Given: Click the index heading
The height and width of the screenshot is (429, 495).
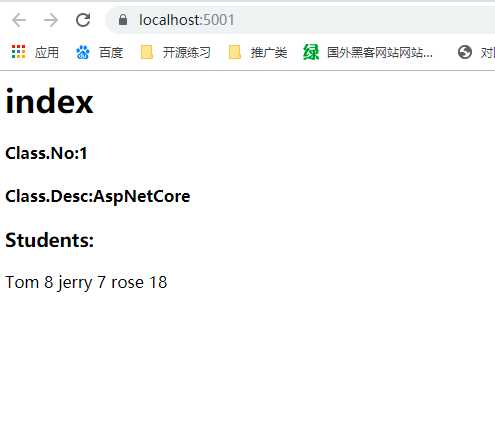Looking at the screenshot, I should tap(49, 102).
